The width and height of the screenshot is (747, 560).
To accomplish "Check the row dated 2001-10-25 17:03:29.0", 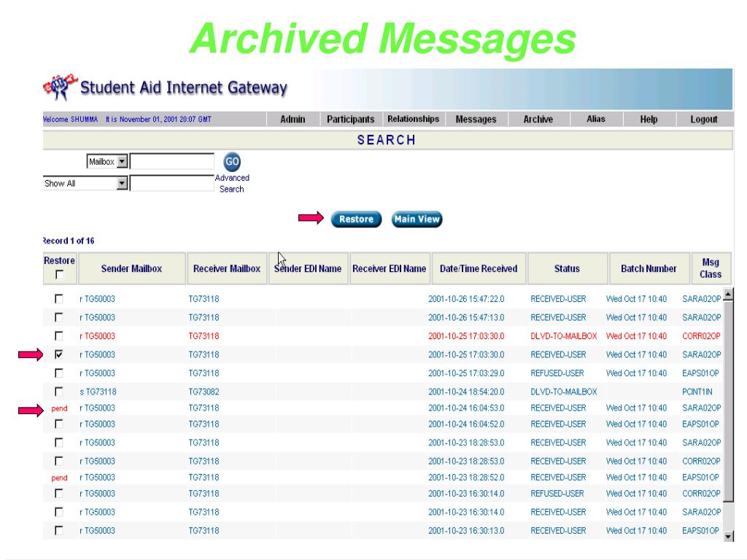I will pyautogui.click(x=58, y=373).
